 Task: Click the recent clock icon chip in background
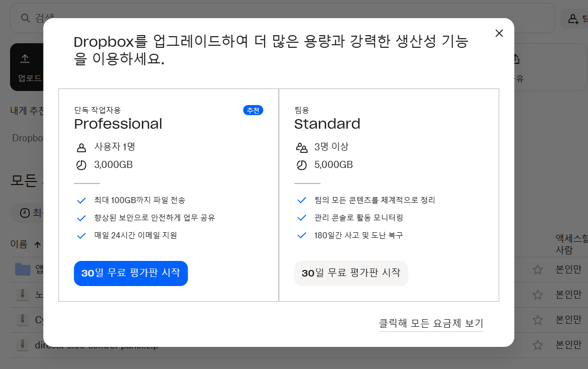click(25, 213)
